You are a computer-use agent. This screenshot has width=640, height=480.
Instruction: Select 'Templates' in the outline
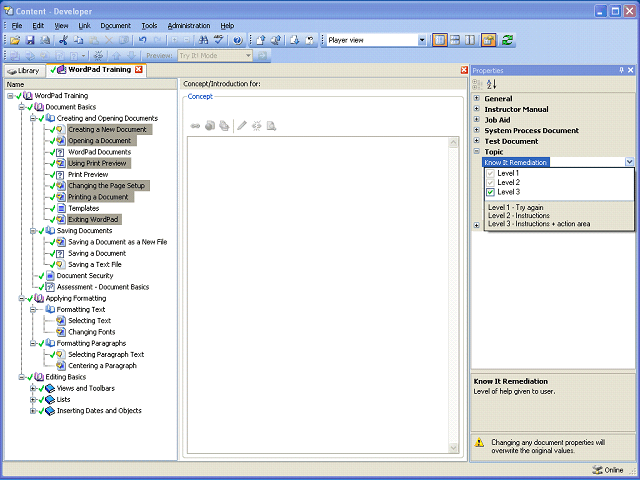tap(84, 208)
